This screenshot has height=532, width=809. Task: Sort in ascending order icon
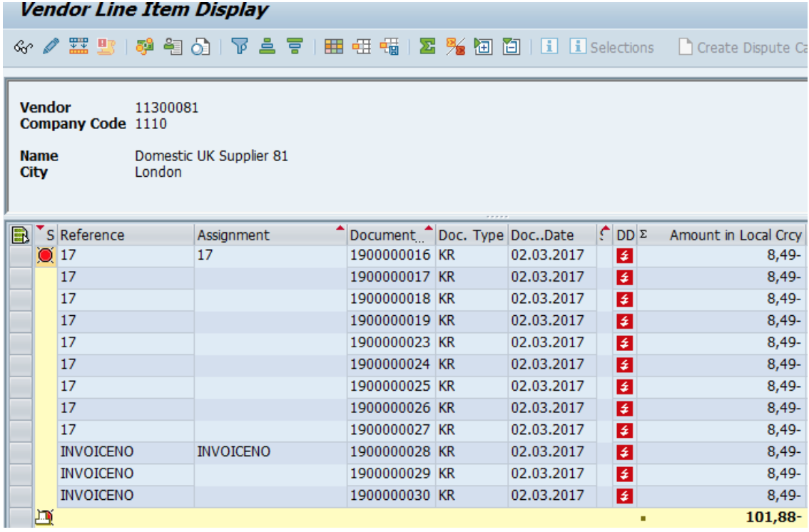[268, 46]
